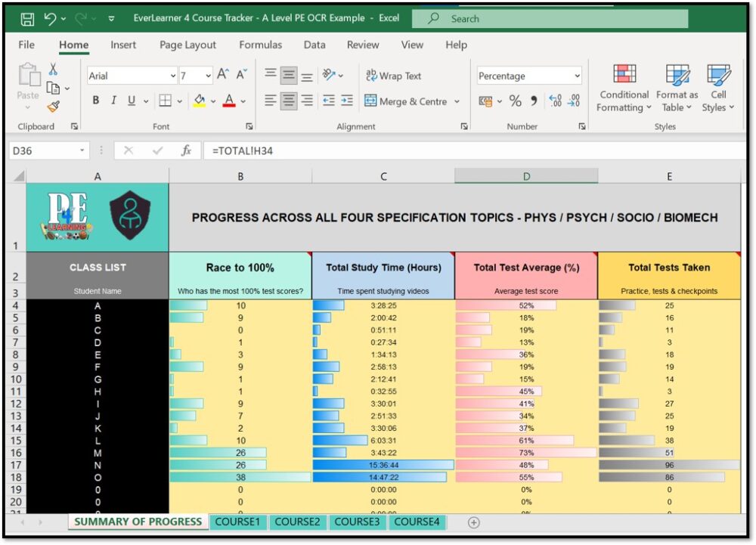Open the Percentage number format dropdown
The height and width of the screenshot is (545, 756).
[578, 76]
